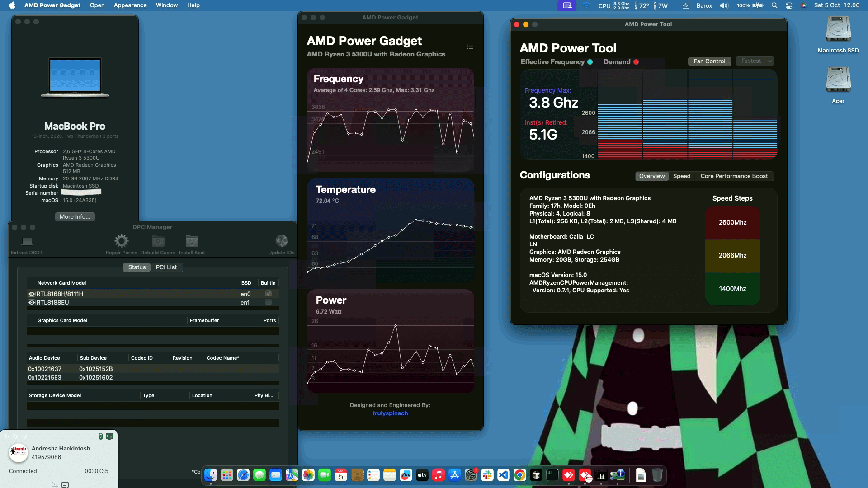The height and width of the screenshot is (488, 868).
Task: Click the Rebuild Cache folder icon
Action: coord(158,241)
